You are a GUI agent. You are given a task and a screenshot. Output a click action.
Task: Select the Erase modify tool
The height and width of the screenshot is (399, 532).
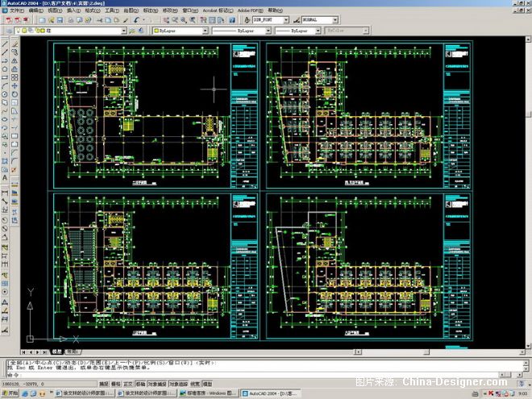(15, 44)
